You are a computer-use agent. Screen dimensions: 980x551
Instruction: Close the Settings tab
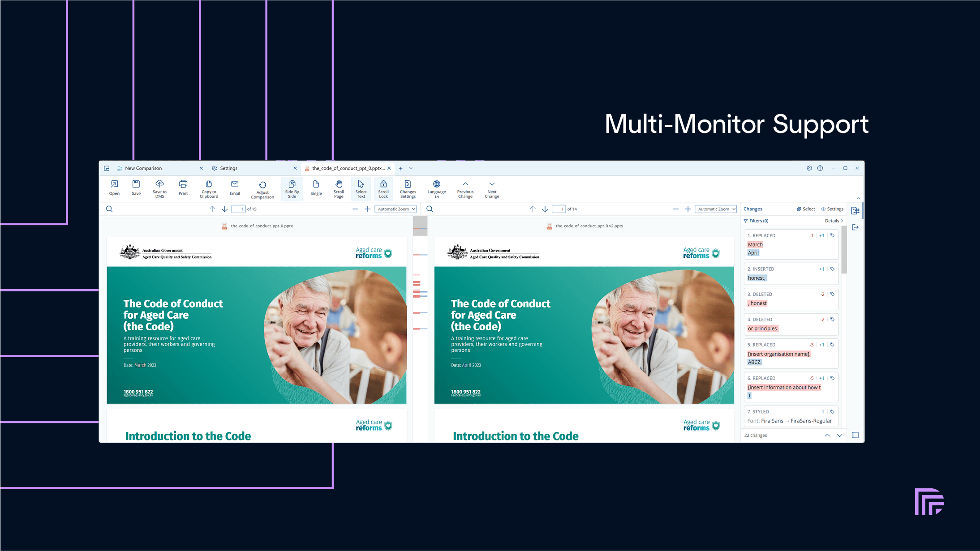pos(295,168)
